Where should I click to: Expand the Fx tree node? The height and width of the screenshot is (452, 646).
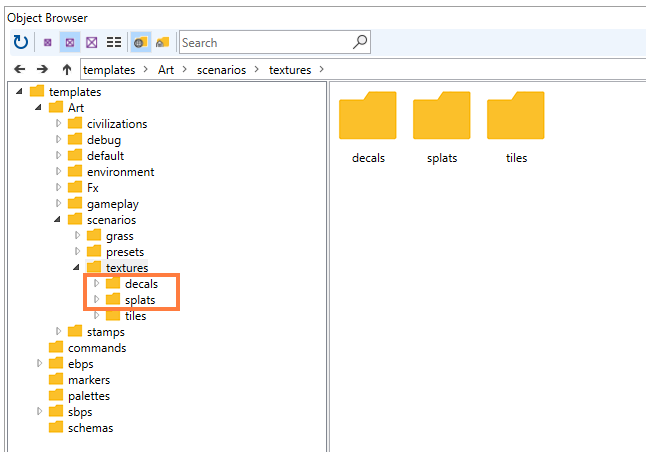(58, 187)
